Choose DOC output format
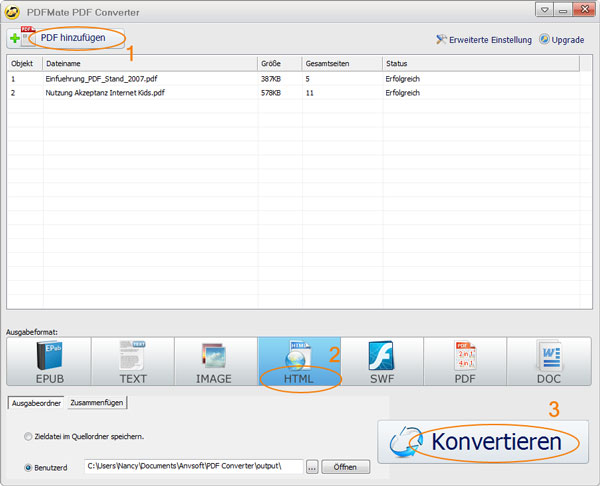The width and height of the screenshot is (600, 486). 549,361
